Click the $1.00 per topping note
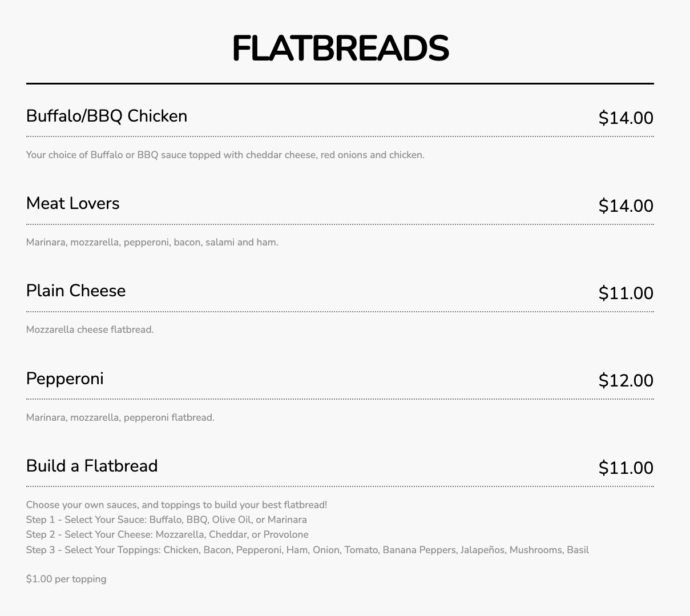The height and width of the screenshot is (616, 690). tap(66, 579)
